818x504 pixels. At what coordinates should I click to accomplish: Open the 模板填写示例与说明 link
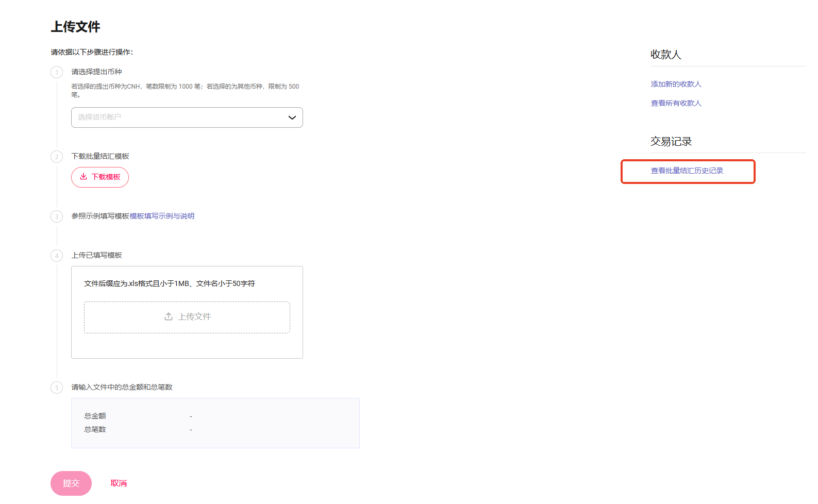tap(162, 216)
